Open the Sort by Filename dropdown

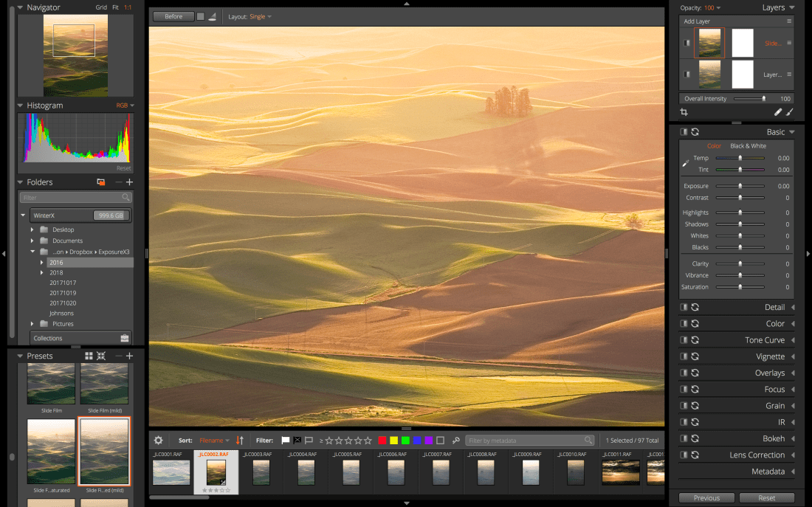coord(215,441)
